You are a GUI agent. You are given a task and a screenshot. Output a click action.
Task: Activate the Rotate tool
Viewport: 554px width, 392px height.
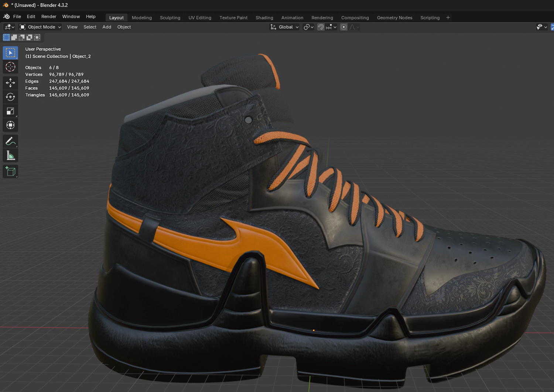(x=10, y=97)
